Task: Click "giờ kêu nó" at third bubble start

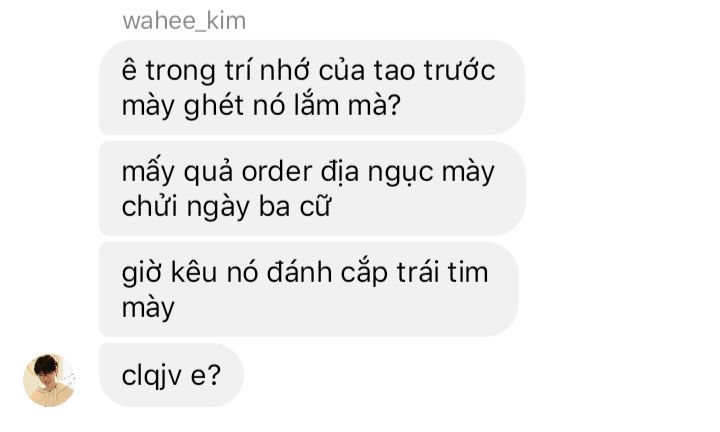Action: 190,274
